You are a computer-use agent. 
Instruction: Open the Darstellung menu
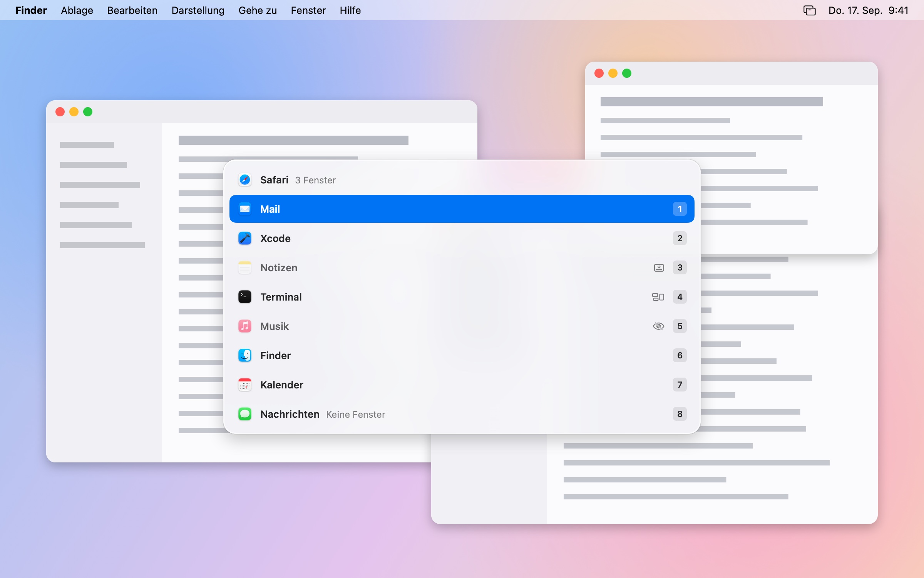(x=198, y=10)
